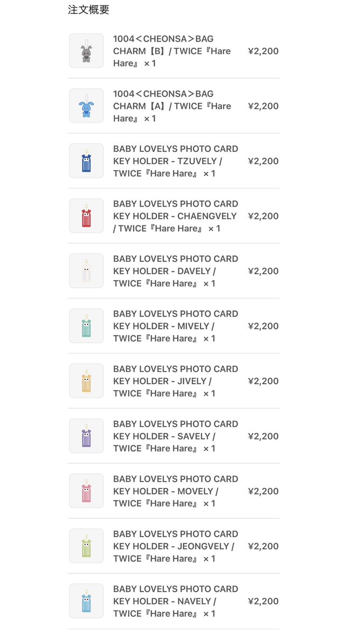This screenshot has height=644, width=352.
Task: Select the red CHAENGVELY key holder image
Action: pos(86,216)
